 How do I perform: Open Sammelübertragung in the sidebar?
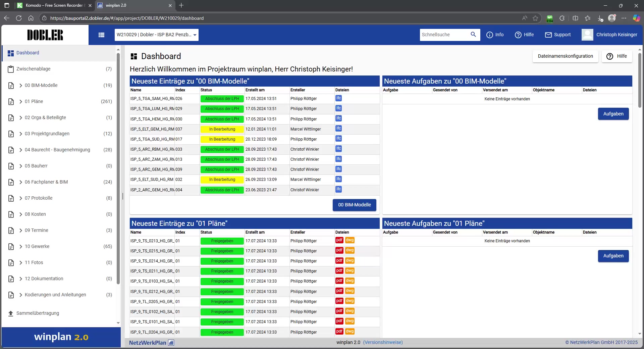(x=59, y=313)
